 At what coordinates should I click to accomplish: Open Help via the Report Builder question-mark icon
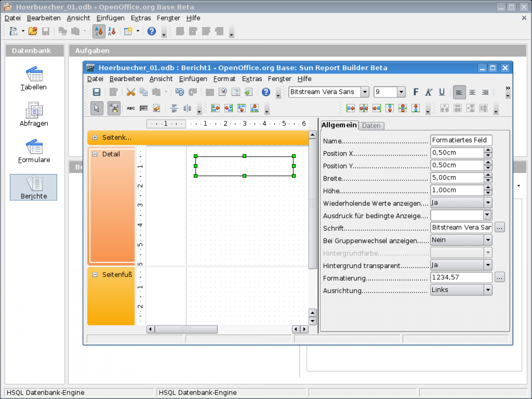coord(266,92)
